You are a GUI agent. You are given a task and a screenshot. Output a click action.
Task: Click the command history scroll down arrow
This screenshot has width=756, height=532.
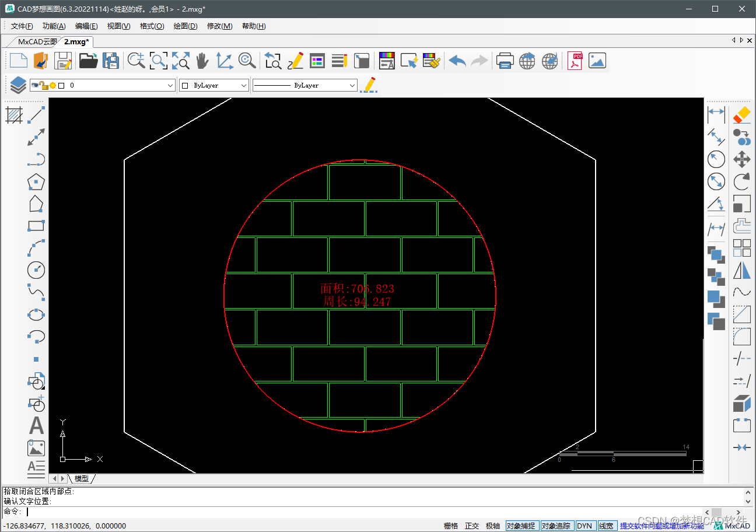coord(749,501)
